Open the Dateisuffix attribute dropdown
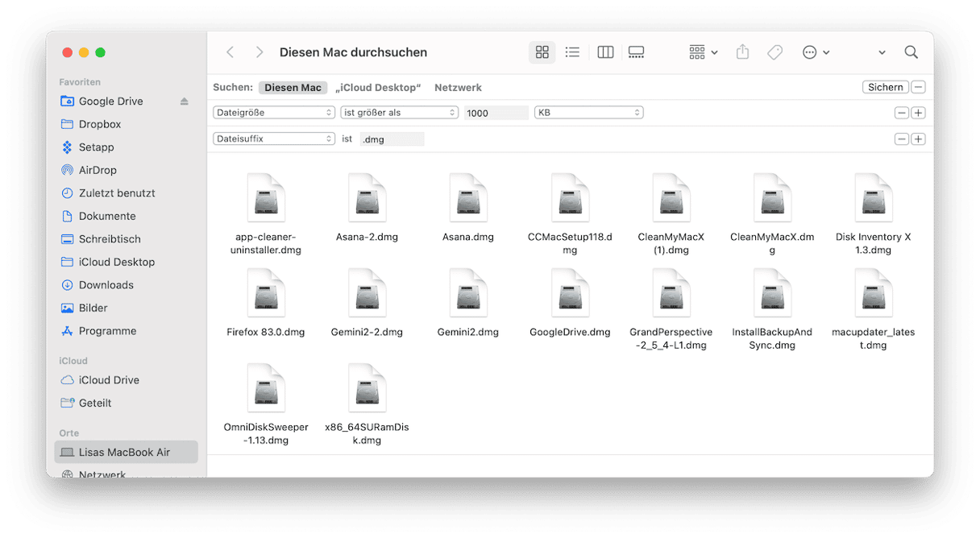The width and height of the screenshot is (980, 538). [274, 139]
